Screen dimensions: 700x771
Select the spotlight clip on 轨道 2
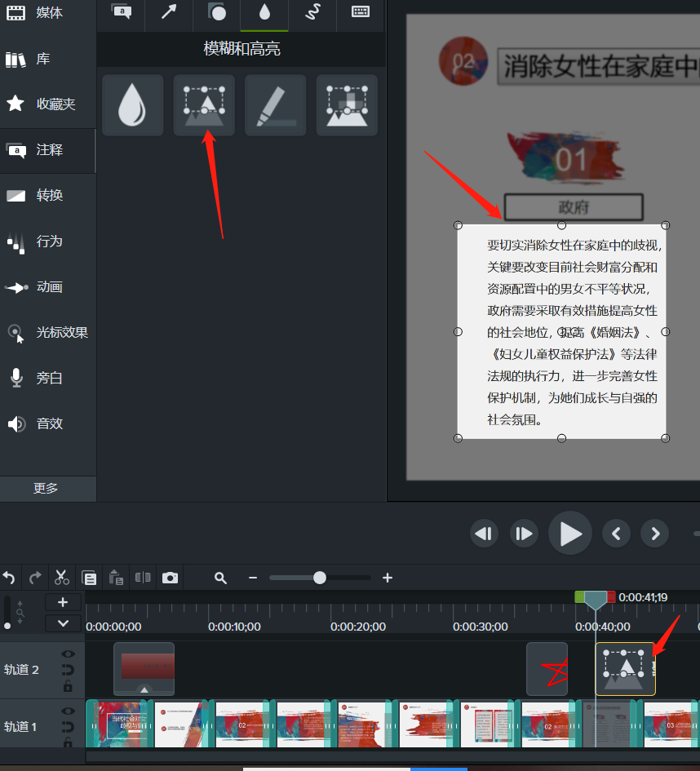point(625,669)
